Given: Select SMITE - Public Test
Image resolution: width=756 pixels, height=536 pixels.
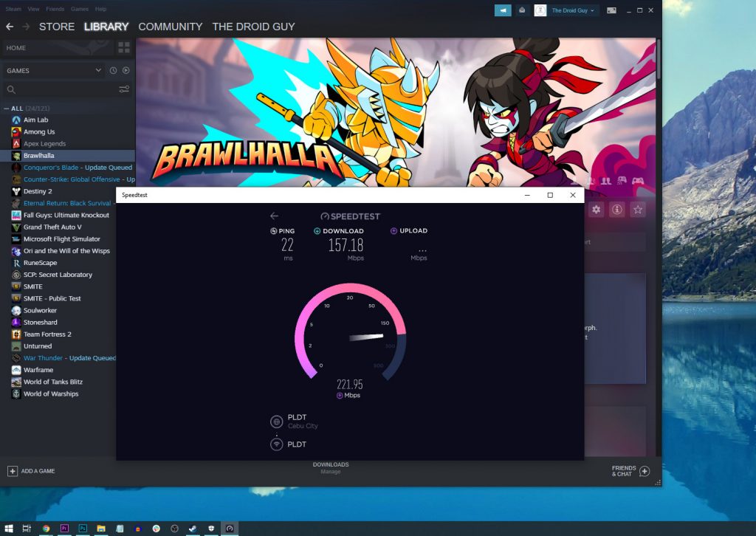Looking at the screenshot, I should (x=58, y=298).
